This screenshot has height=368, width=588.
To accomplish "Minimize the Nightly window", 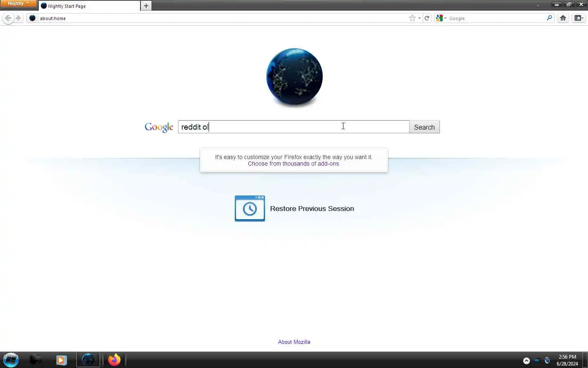I will point(557,4).
